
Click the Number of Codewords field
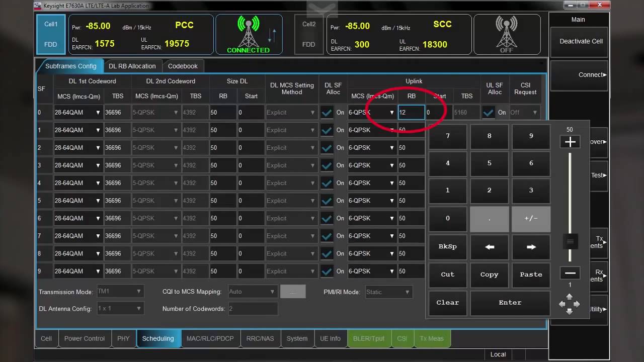[253, 309]
